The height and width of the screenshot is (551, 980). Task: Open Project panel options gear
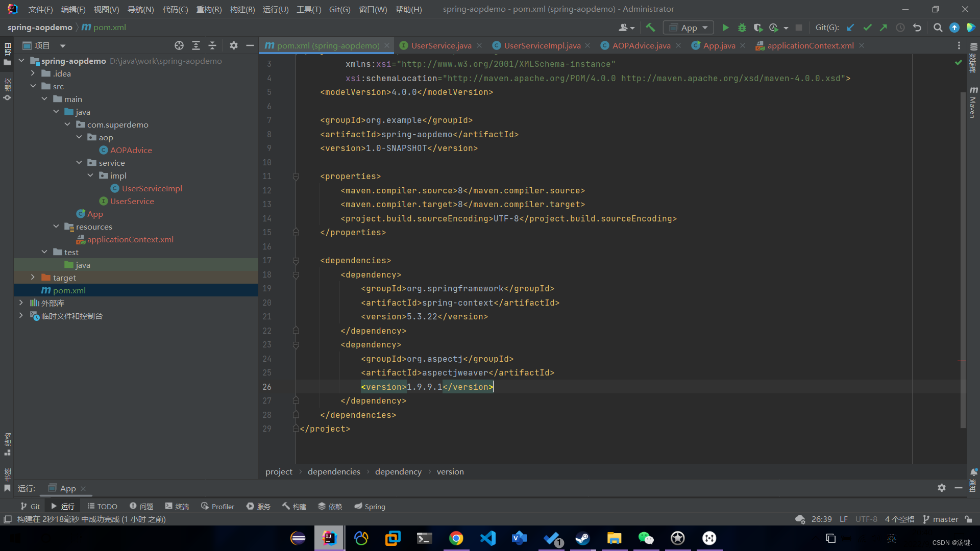pos(234,45)
